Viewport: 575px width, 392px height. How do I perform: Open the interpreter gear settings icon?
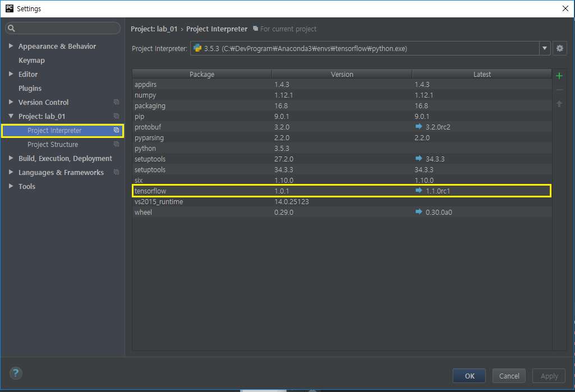pyautogui.click(x=560, y=48)
